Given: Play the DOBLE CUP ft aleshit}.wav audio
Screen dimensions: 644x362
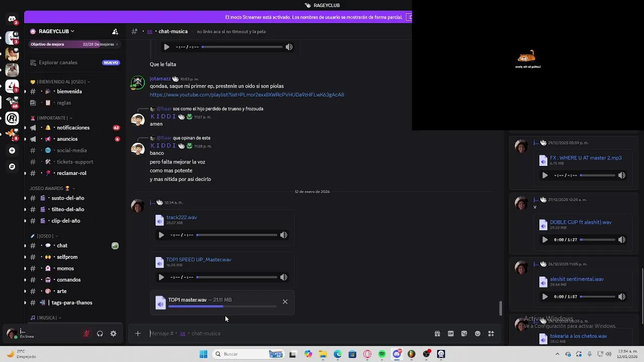Looking at the screenshot, I should pyautogui.click(x=545, y=240).
